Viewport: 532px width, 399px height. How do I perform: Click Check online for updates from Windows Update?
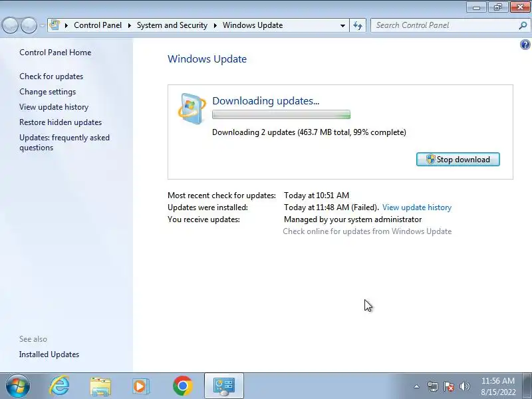[x=367, y=231]
